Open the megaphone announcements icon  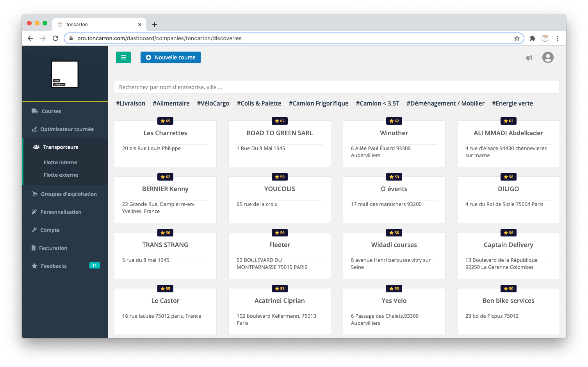coord(529,58)
